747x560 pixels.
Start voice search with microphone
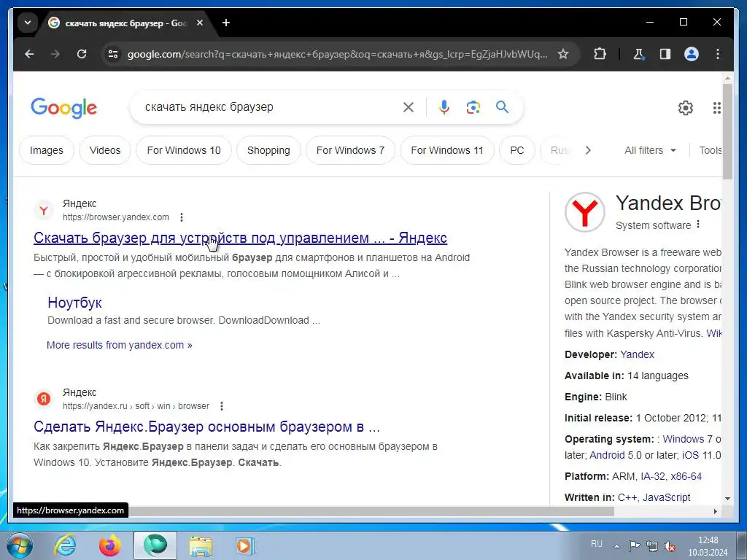[444, 107]
